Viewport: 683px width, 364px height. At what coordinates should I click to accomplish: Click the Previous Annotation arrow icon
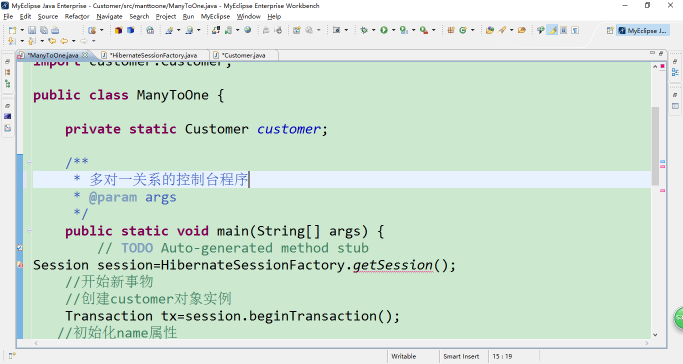point(32,41)
